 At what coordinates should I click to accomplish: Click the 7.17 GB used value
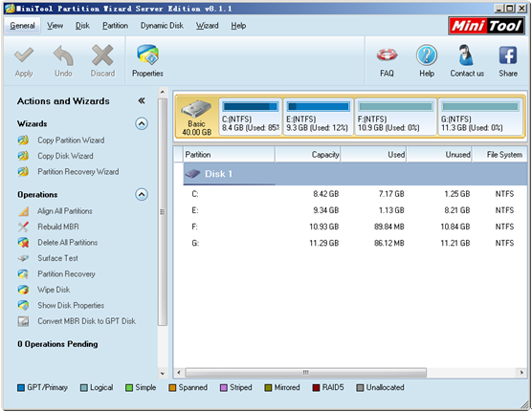point(391,194)
